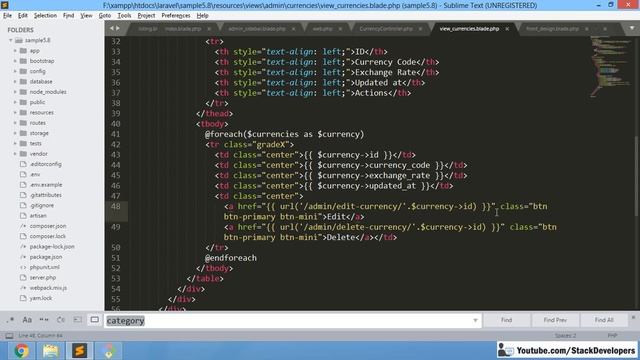Screen dimensions: 640x360
Task: Toggle regular expression search in find bar
Action: click(x=10, y=320)
